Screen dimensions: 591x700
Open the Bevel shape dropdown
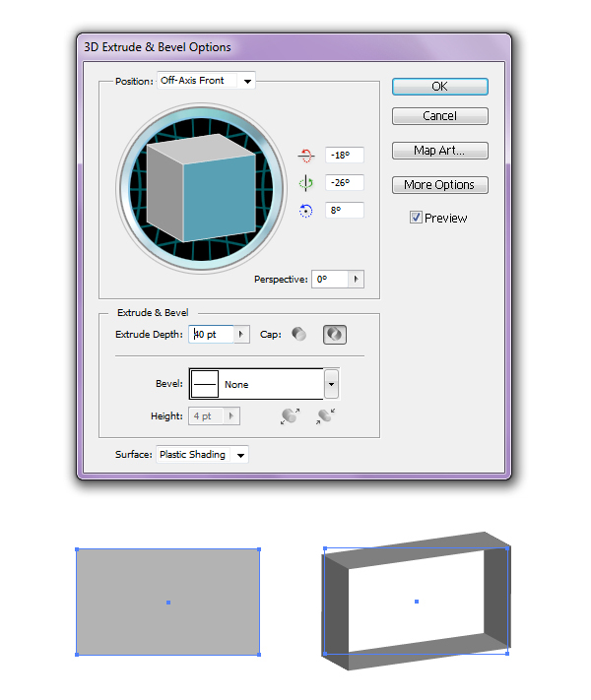(x=331, y=384)
